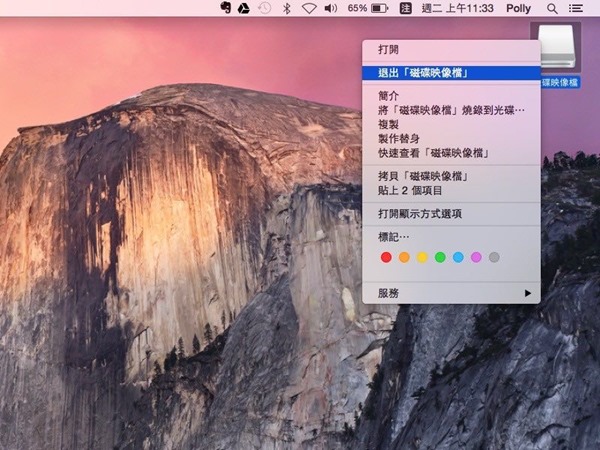Open the Polly user menu

(518, 8)
